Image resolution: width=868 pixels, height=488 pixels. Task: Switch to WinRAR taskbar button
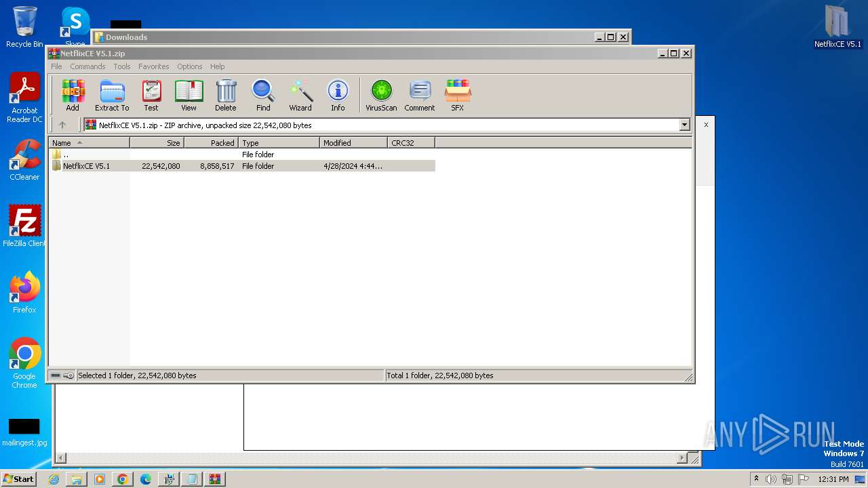pyautogui.click(x=215, y=479)
